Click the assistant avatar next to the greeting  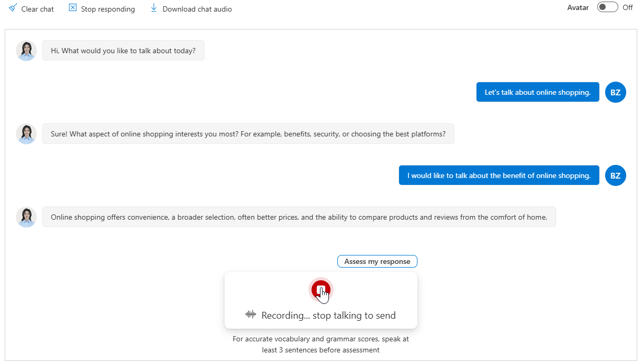26,51
